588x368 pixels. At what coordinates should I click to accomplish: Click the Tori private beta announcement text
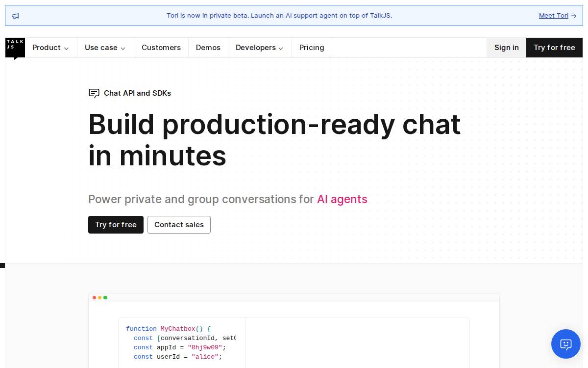pyautogui.click(x=279, y=16)
